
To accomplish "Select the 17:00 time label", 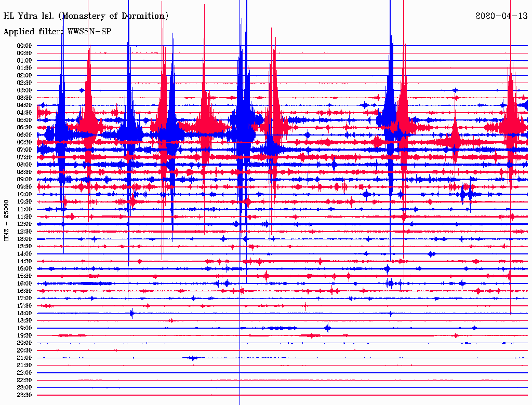I will click(x=24, y=299).
